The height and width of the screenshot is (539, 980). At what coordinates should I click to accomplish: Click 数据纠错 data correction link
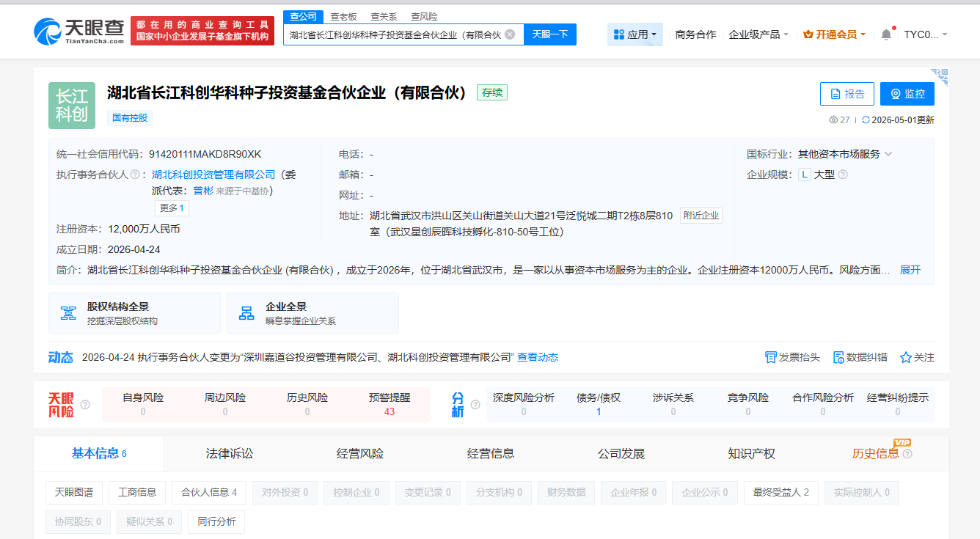point(860,357)
